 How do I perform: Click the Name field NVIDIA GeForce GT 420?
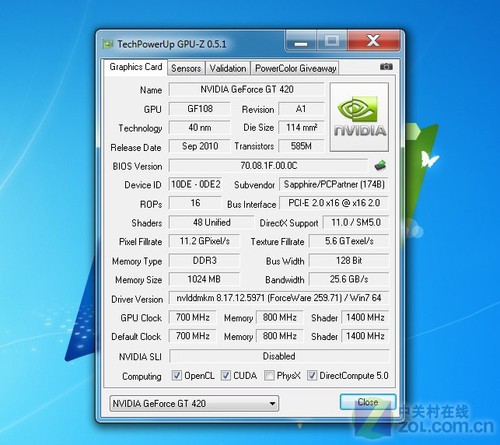tap(247, 89)
